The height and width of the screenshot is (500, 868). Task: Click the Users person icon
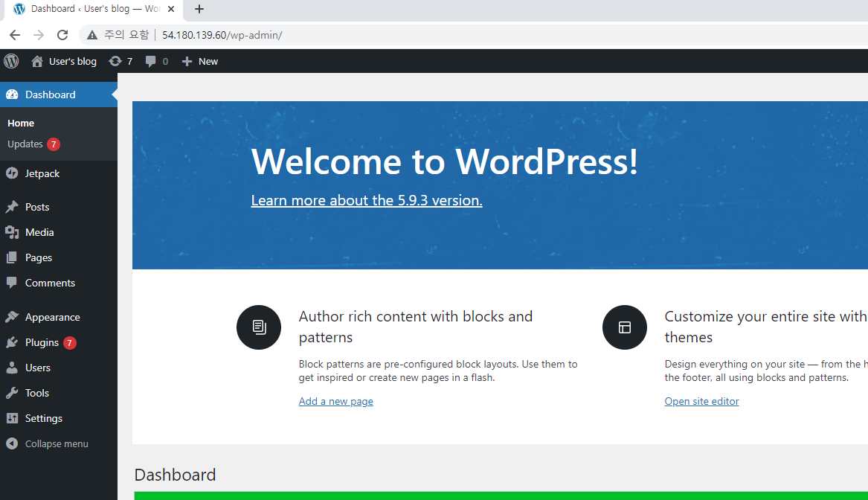click(12, 368)
